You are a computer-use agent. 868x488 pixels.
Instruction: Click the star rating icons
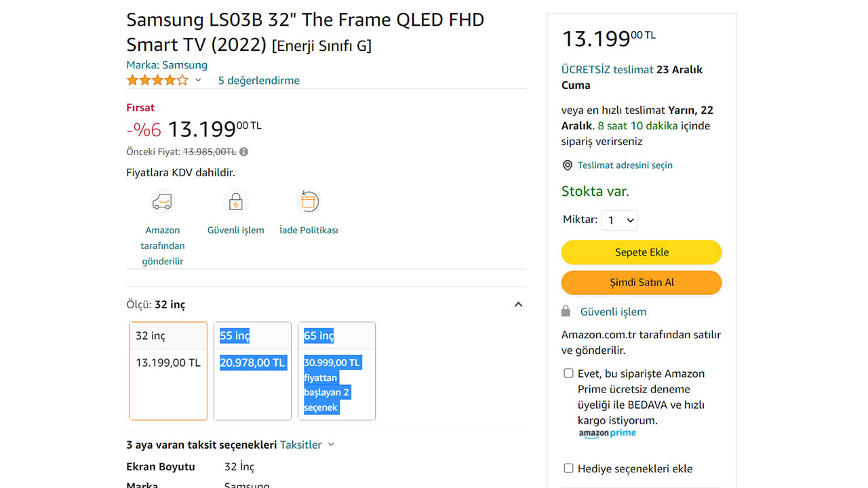(157, 79)
